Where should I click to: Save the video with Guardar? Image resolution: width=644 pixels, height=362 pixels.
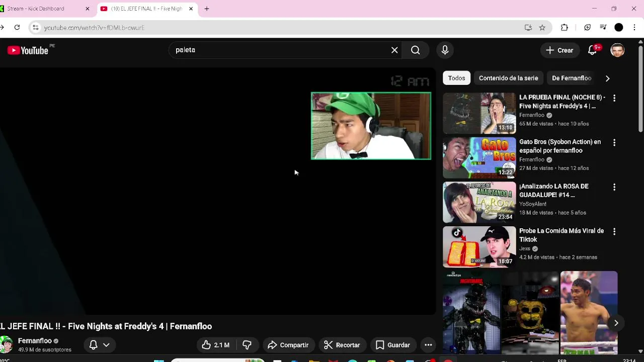click(393, 345)
